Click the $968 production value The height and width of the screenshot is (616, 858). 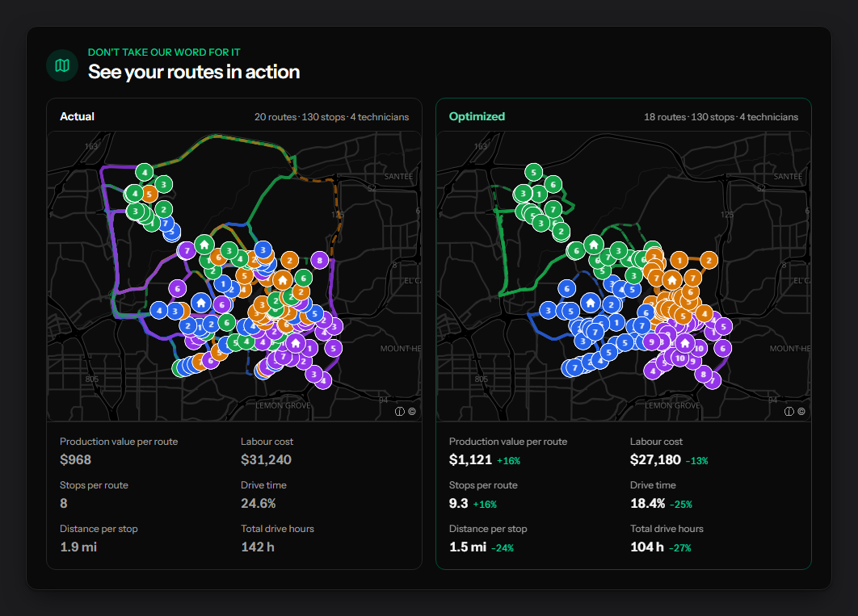(x=75, y=459)
